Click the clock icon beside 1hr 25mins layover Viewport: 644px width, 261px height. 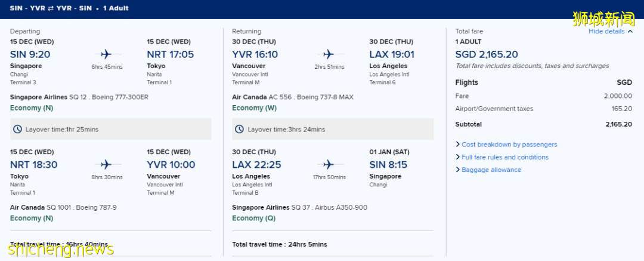click(18, 129)
